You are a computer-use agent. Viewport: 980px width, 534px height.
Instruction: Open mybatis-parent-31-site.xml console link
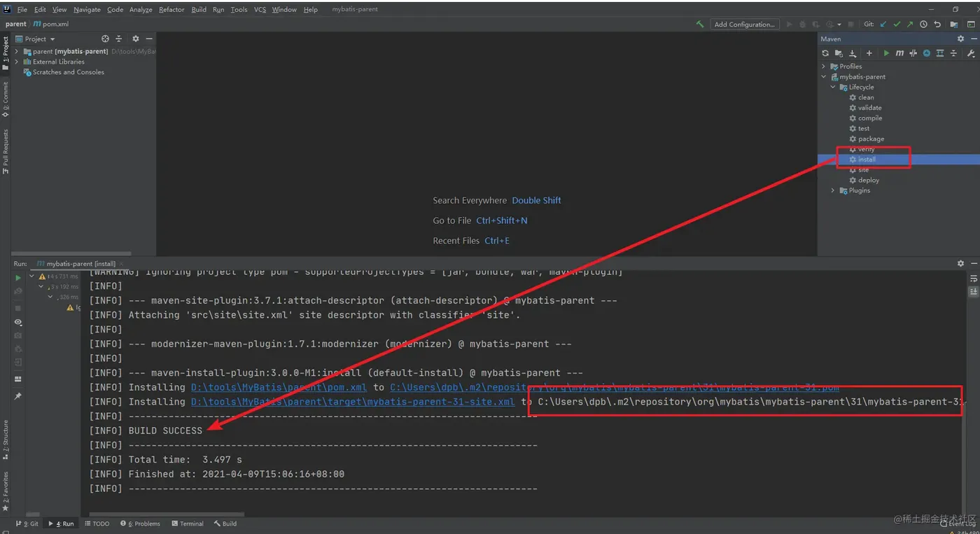click(353, 402)
